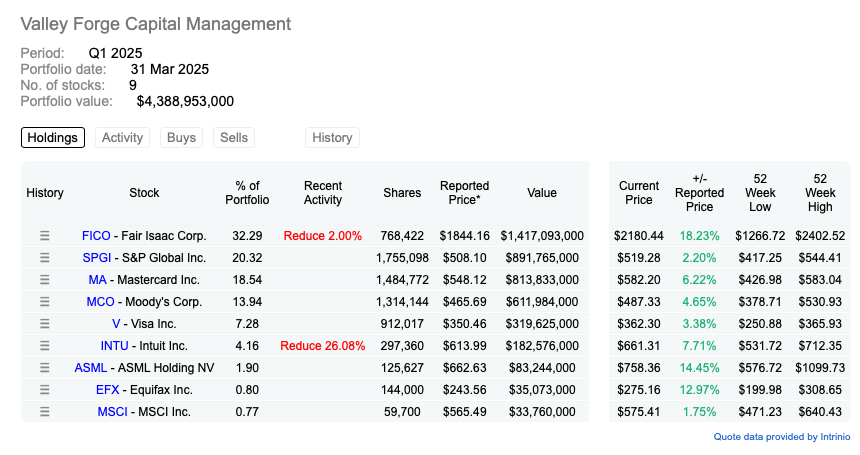Click the % of Portfolio column header
Screen dimensions: 860x455
pos(247,193)
